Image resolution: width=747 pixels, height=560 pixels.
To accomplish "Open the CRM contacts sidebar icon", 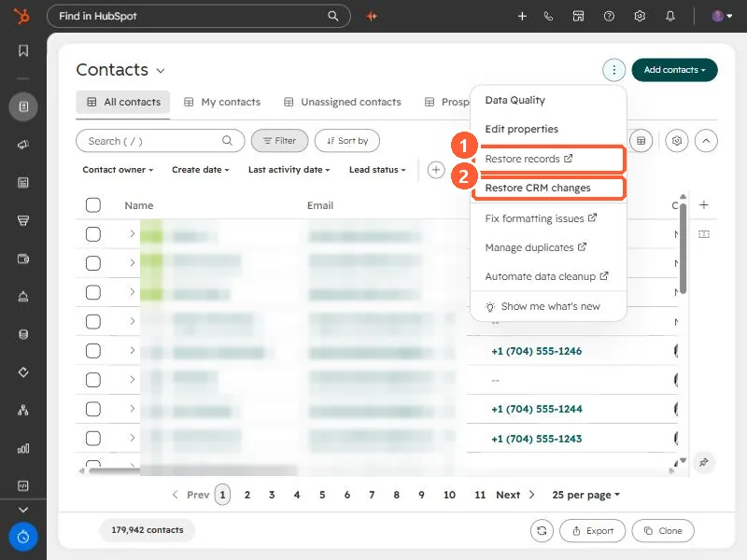I will click(22, 106).
